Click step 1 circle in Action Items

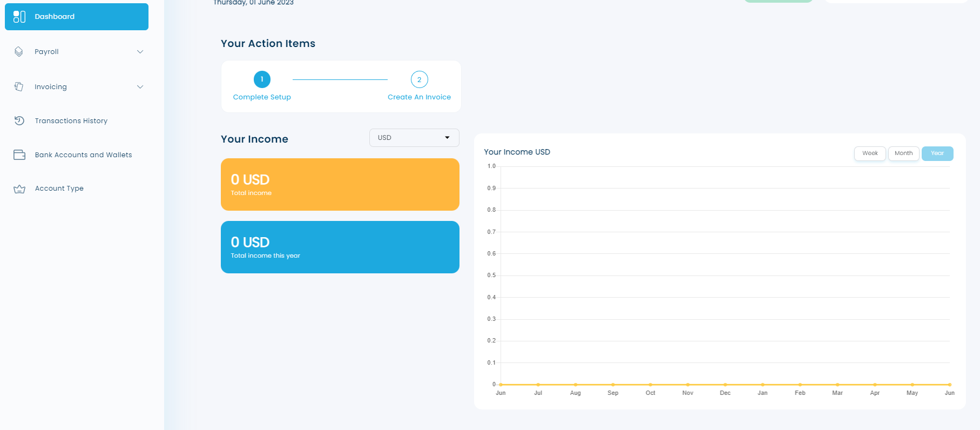click(262, 79)
